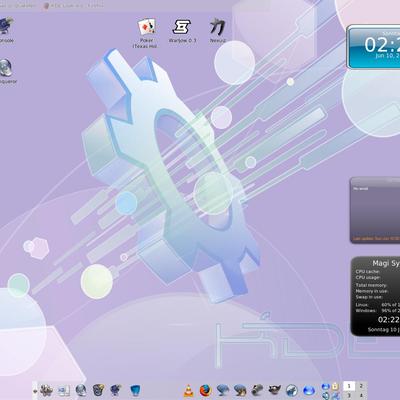
Task: Click the 'Sonntag 10' date in the Magi widget
Action: [x=384, y=330]
